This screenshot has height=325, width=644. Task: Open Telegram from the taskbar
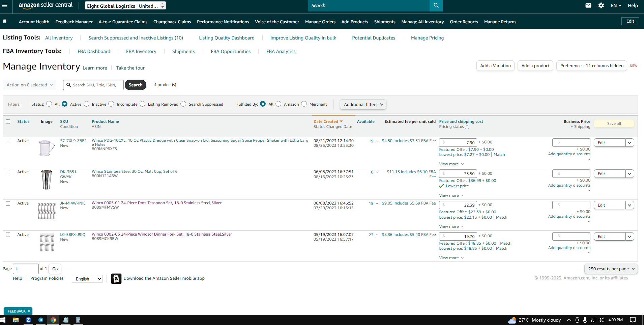(x=41, y=320)
